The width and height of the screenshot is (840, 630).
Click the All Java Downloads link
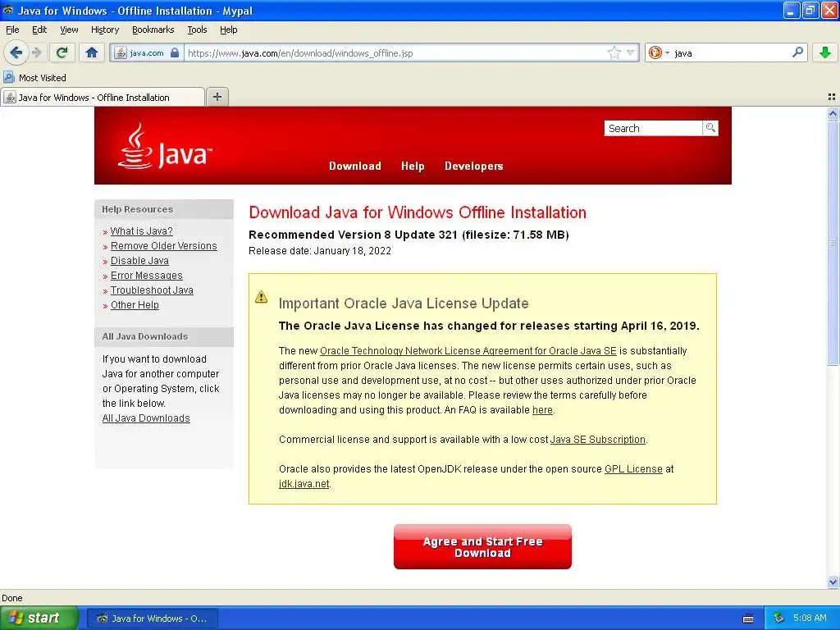tap(146, 418)
